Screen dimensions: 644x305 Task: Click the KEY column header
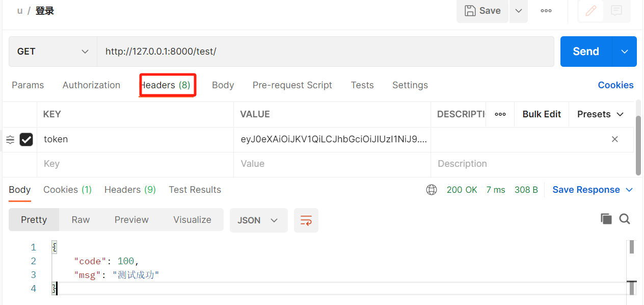52,114
